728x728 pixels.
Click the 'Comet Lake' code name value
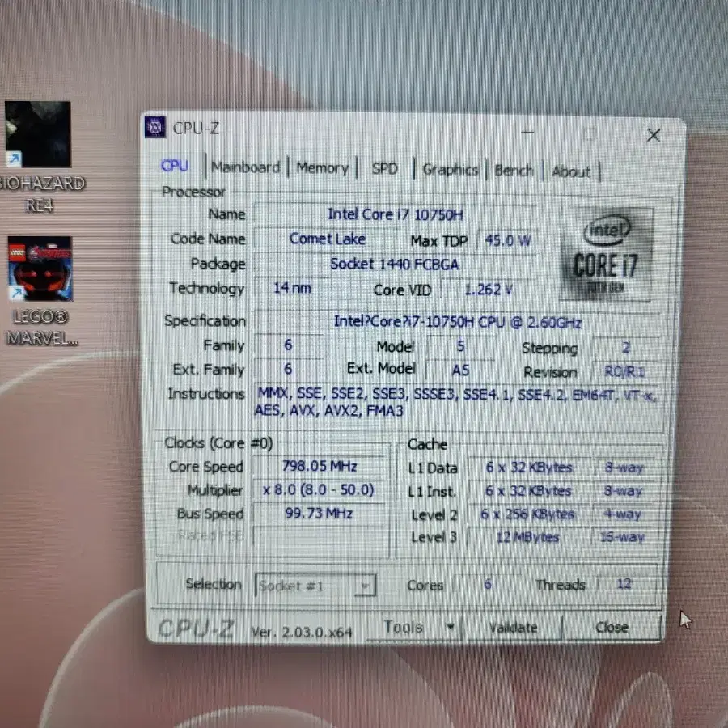coord(328,239)
